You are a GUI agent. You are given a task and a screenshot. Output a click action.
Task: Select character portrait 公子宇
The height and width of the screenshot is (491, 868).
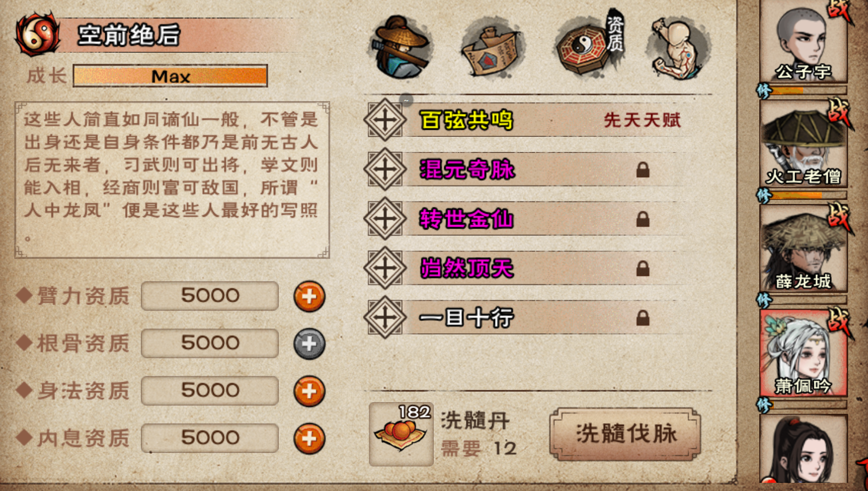[803, 41]
